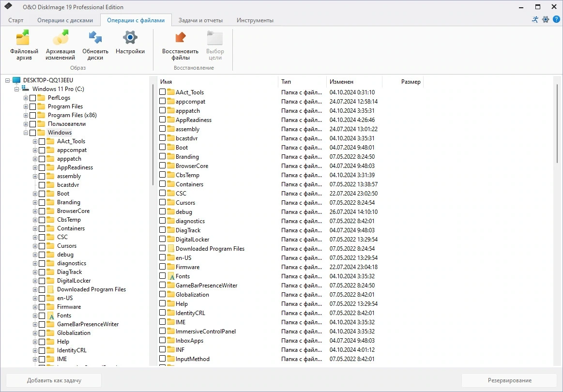Tick the Windows folder checkbox in tree
563x392 pixels.
pos(32,133)
